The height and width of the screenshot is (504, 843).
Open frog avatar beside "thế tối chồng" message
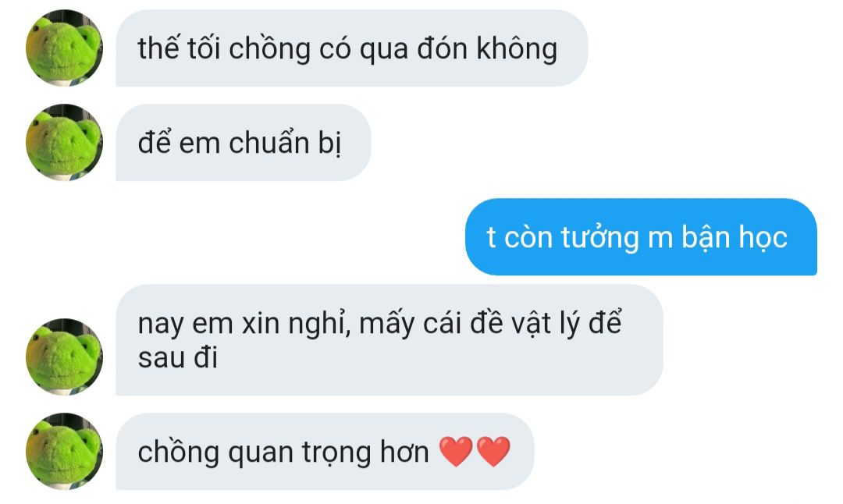64,48
